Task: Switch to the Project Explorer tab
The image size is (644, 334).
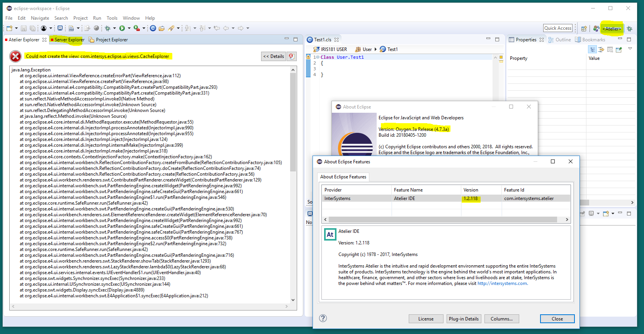Action: coord(108,40)
